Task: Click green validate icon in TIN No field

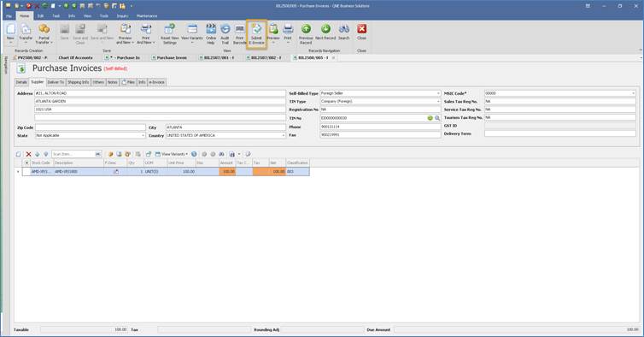Action: click(430, 118)
